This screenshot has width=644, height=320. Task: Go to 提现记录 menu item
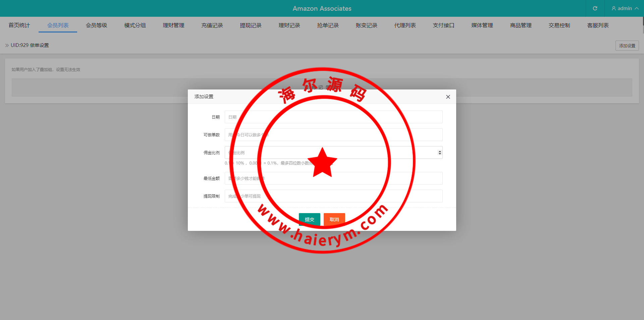coord(251,25)
